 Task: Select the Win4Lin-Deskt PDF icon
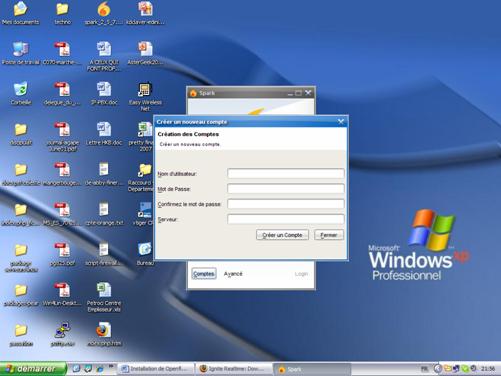(x=62, y=294)
